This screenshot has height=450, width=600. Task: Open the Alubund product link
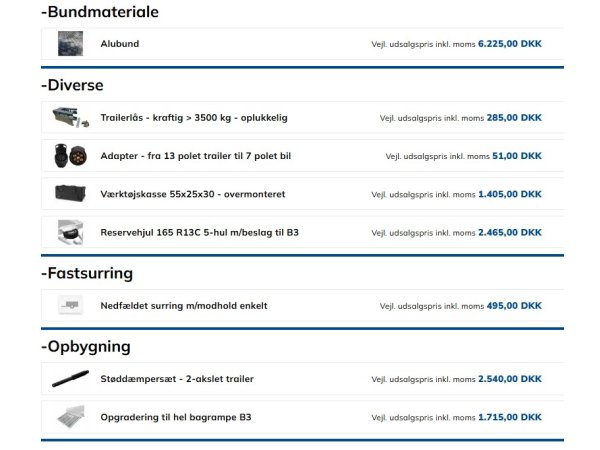pyautogui.click(x=120, y=44)
